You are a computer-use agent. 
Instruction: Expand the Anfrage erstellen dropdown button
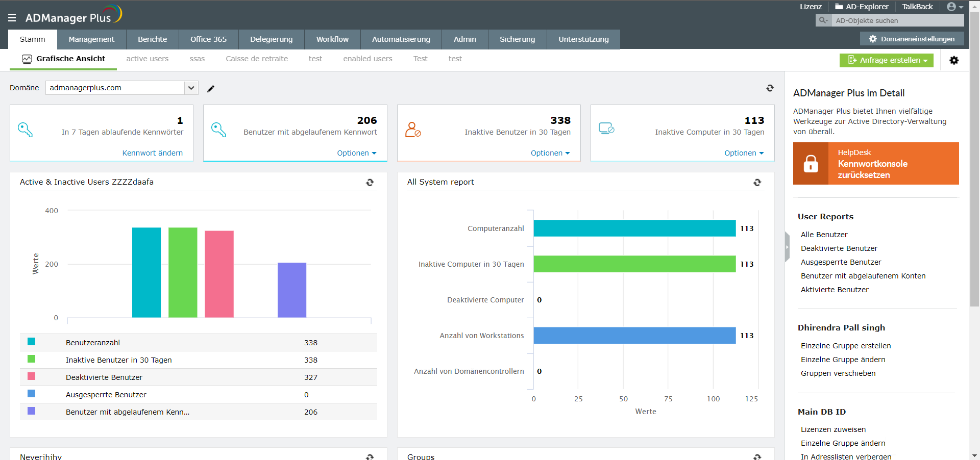click(x=886, y=60)
